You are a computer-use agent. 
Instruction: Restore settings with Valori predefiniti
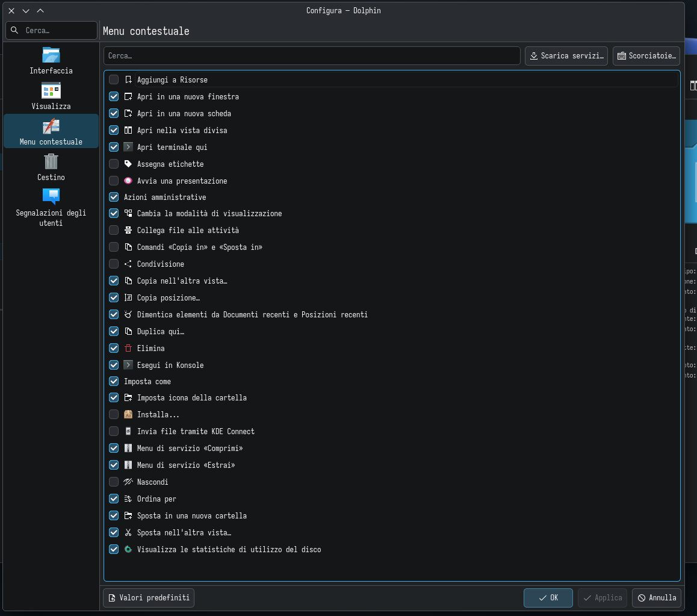click(x=149, y=598)
